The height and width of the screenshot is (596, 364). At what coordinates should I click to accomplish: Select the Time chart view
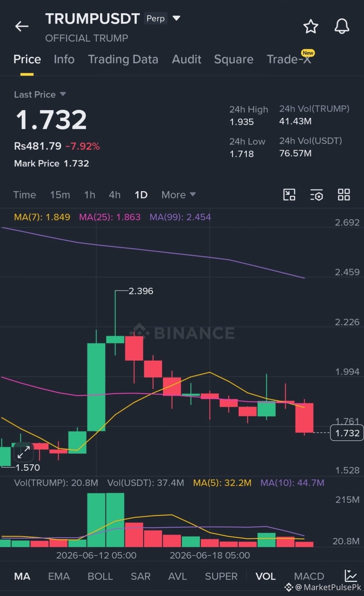(25, 195)
